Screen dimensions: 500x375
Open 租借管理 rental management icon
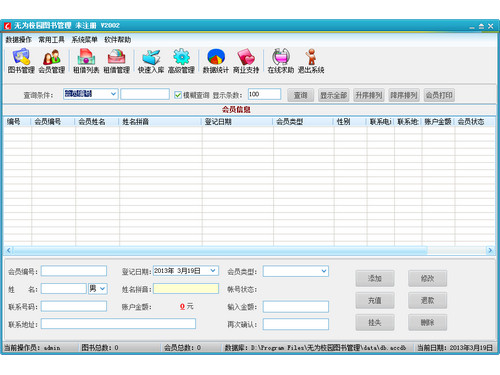pyautogui.click(x=116, y=61)
